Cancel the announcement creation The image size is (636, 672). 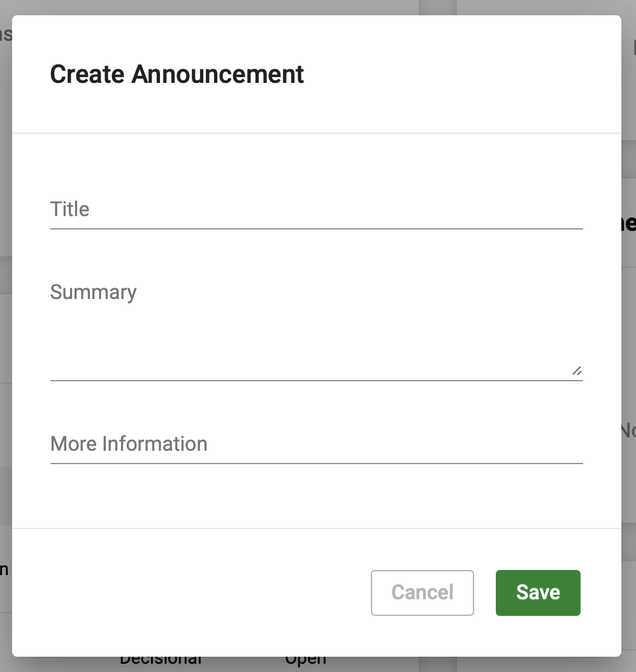[x=422, y=592]
